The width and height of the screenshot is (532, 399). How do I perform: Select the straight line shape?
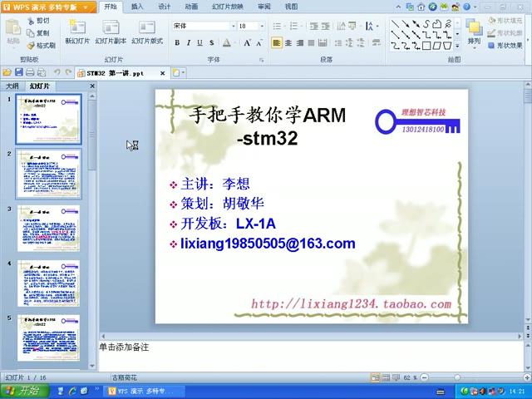395,24
